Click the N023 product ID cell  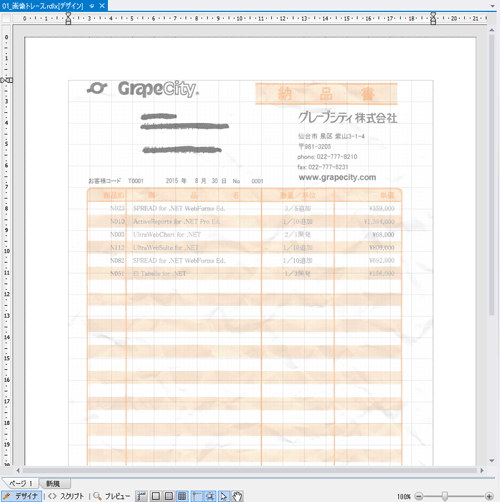pos(117,208)
